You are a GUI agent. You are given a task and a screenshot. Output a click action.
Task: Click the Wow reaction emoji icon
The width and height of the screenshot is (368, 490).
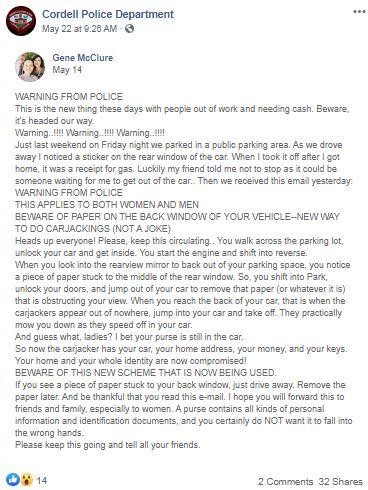click(26, 480)
